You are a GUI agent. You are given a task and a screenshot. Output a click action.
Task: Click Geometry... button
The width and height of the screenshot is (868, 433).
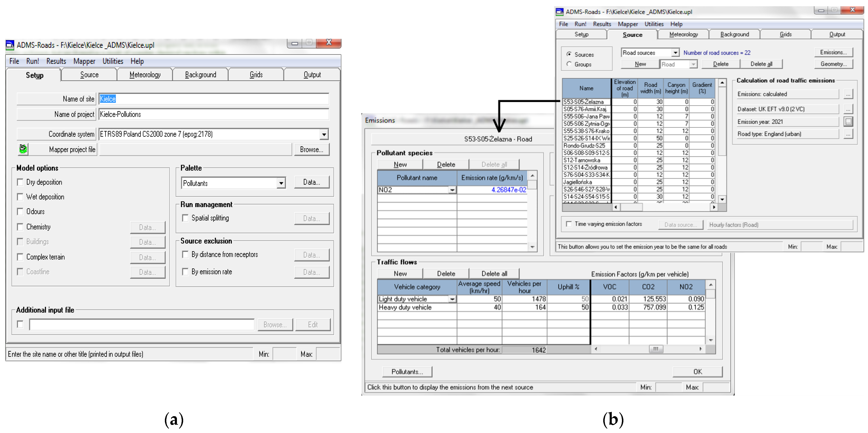833,64
